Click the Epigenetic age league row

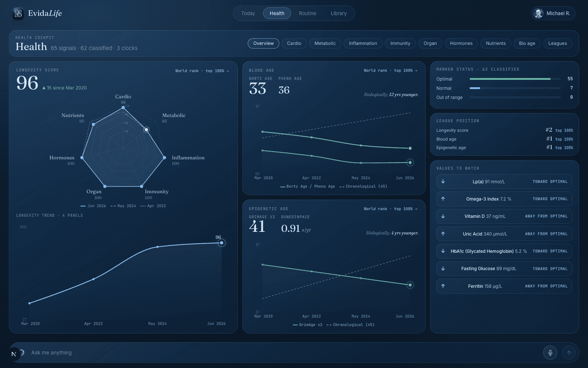click(x=504, y=148)
